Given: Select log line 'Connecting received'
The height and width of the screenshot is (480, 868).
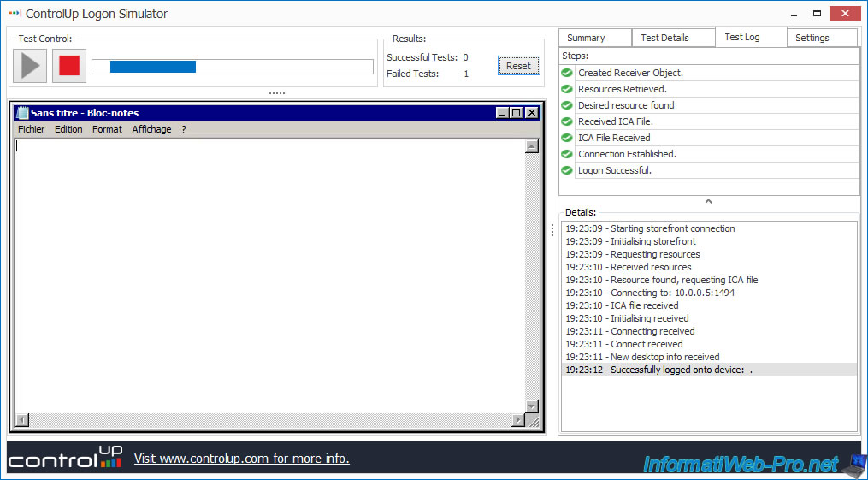Looking at the screenshot, I should (630, 331).
